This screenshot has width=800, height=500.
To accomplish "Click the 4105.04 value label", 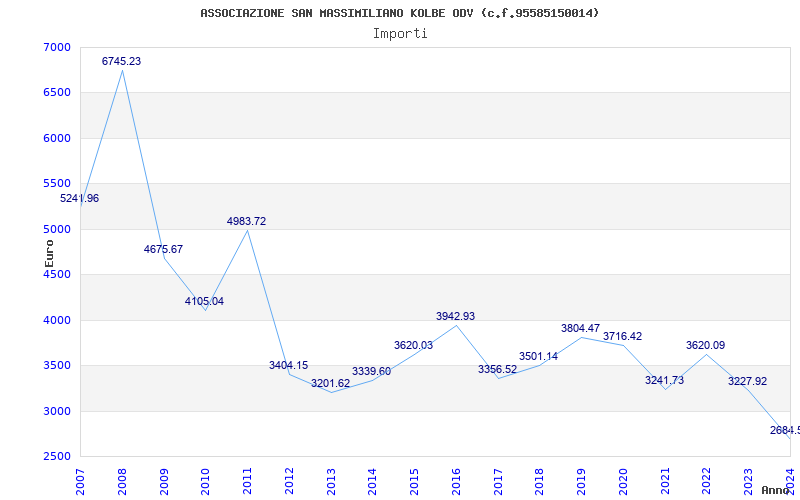I will click(205, 302).
